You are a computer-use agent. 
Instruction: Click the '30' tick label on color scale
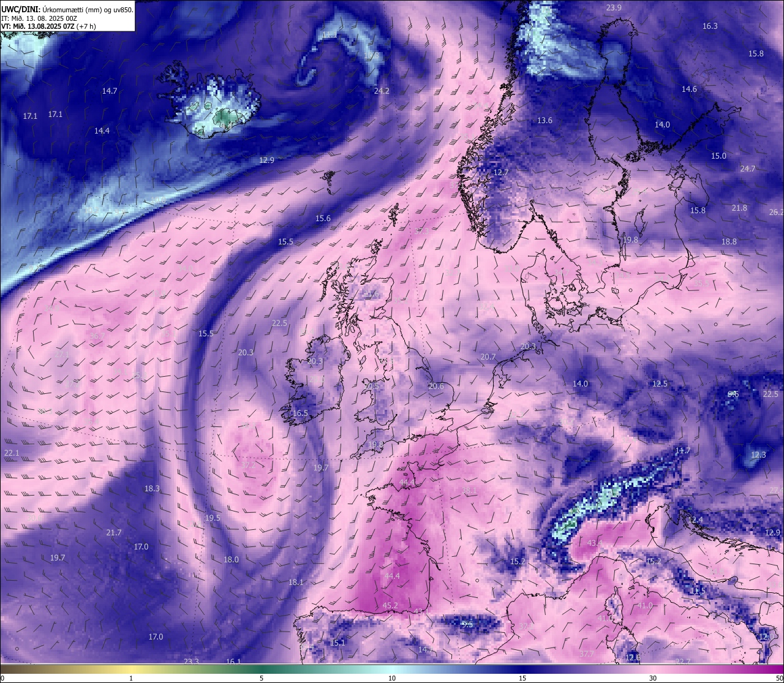tap(653, 678)
